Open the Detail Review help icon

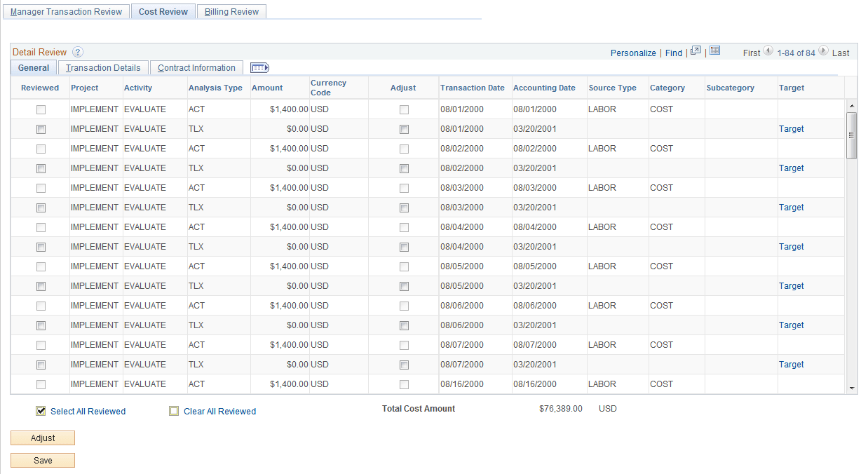click(77, 52)
